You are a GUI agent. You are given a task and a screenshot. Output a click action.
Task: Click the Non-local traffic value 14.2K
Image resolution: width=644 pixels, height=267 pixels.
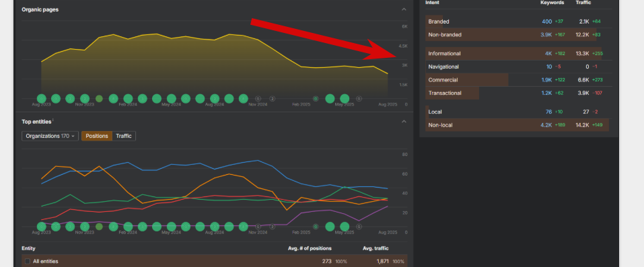(582, 125)
